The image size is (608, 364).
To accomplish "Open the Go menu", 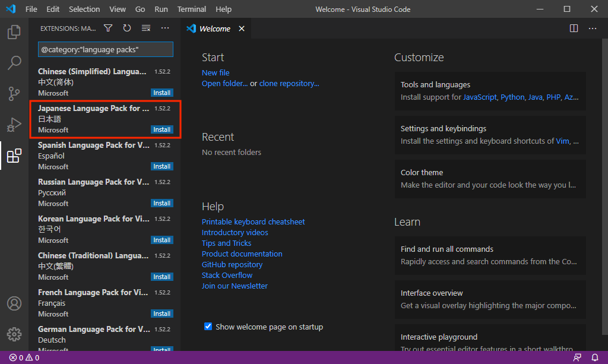I will click(140, 9).
